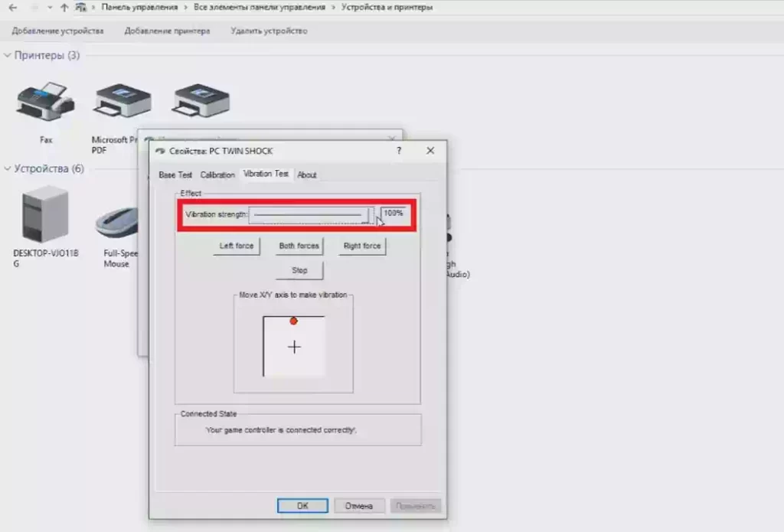784x532 pixels.
Task: Open the Панель управления breadcrumb
Action: pyautogui.click(x=139, y=7)
